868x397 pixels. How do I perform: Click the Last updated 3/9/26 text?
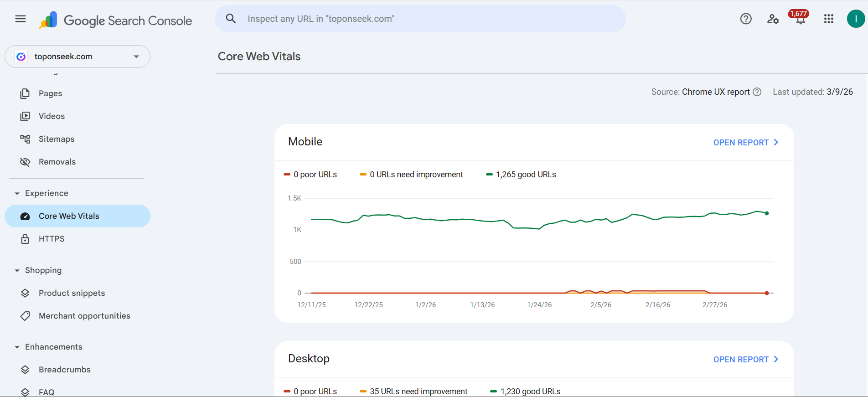tap(813, 92)
